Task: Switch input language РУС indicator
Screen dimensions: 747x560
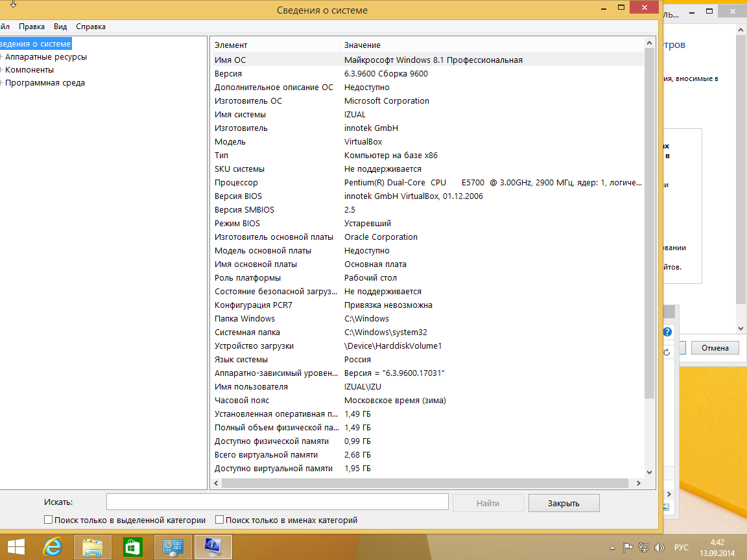Action: pos(682,548)
